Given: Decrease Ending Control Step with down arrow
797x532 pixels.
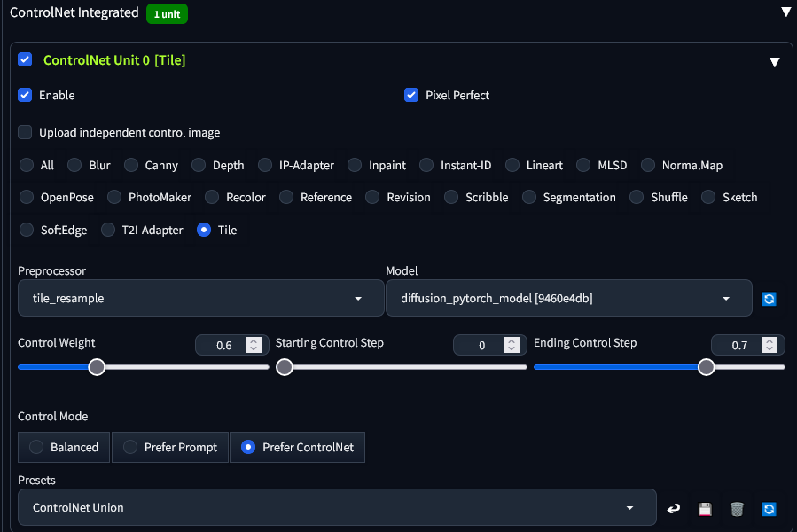Looking at the screenshot, I should [770, 348].
